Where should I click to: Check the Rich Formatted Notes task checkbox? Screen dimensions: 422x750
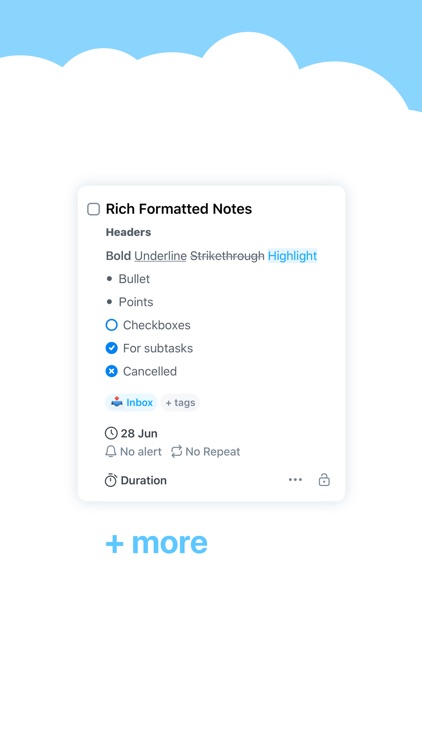tap(93, 209)
